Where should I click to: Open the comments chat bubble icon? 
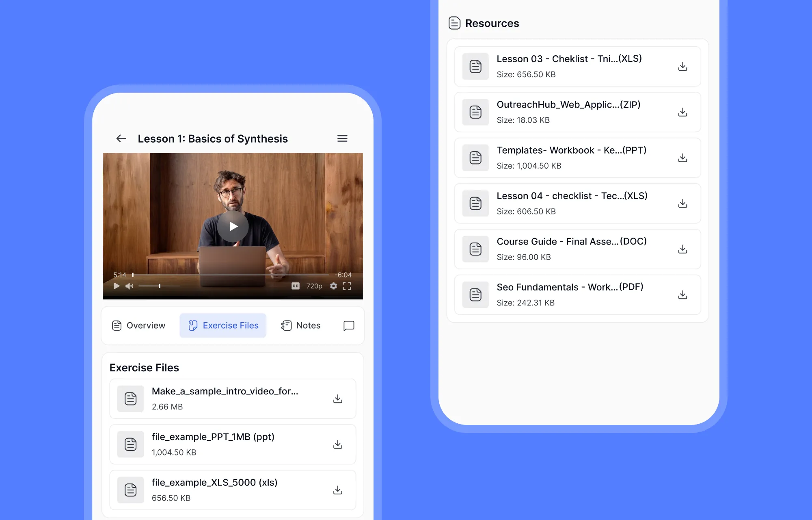pos(349,325)
